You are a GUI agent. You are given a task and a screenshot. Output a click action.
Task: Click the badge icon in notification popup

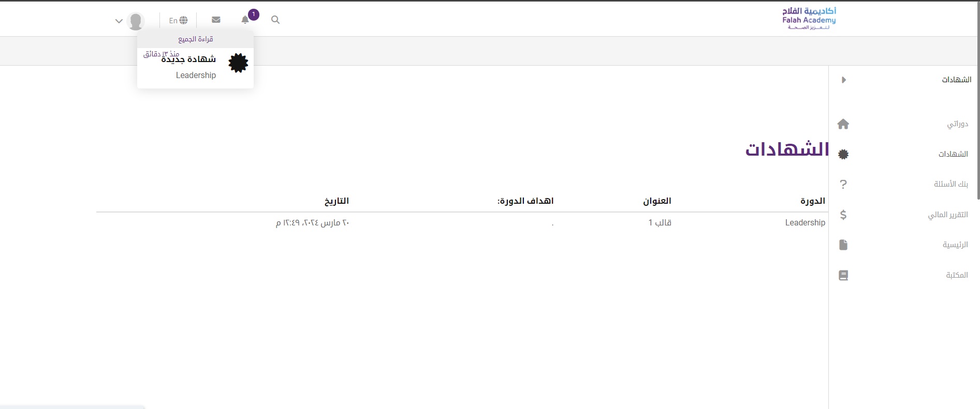click(238, 63)
